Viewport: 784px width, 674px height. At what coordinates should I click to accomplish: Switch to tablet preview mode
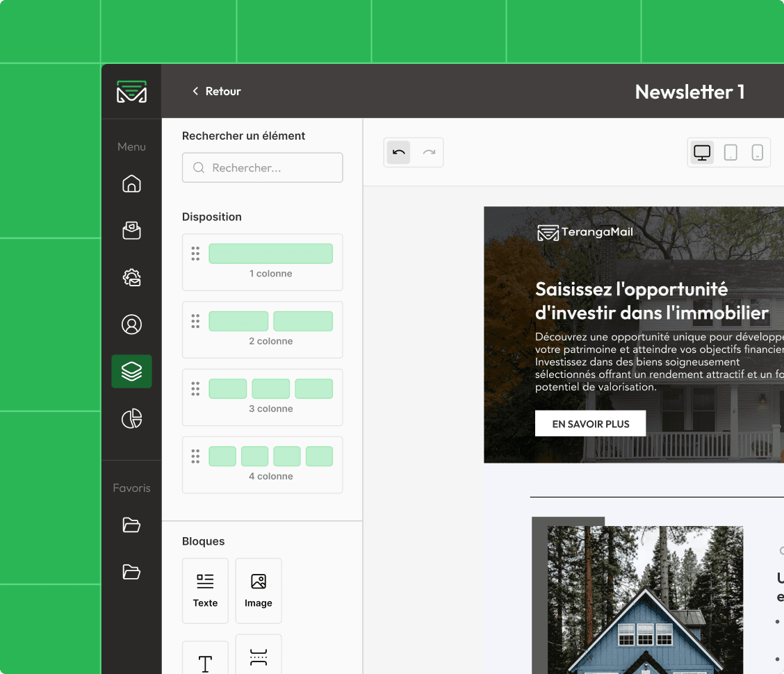[730, 152]
